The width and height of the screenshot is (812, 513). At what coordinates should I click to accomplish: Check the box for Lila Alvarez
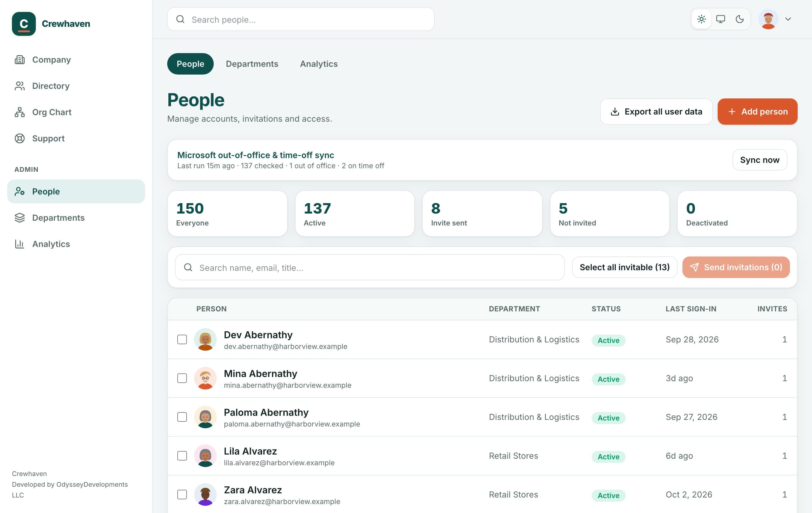tap(182, 455)
